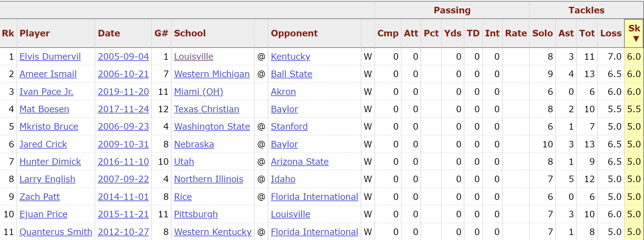Click Florida International link in Zach Patt row
This screenshot has width=644, height=240.
click(x=314, y=197)
